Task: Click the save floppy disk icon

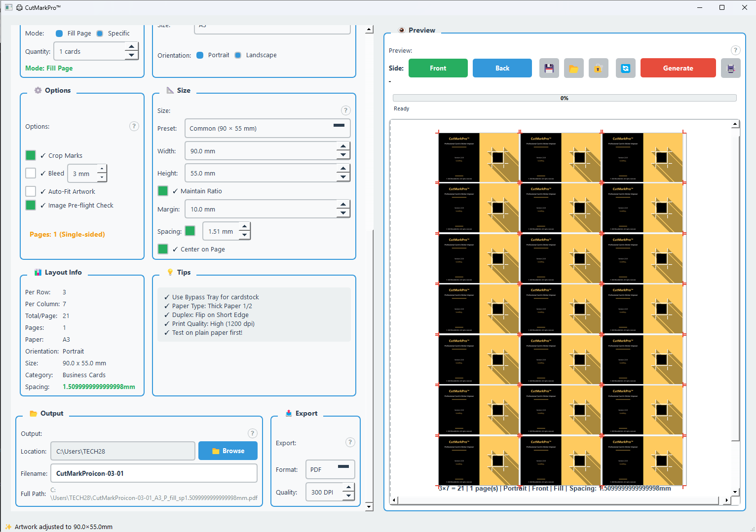Action: point(549,69)
